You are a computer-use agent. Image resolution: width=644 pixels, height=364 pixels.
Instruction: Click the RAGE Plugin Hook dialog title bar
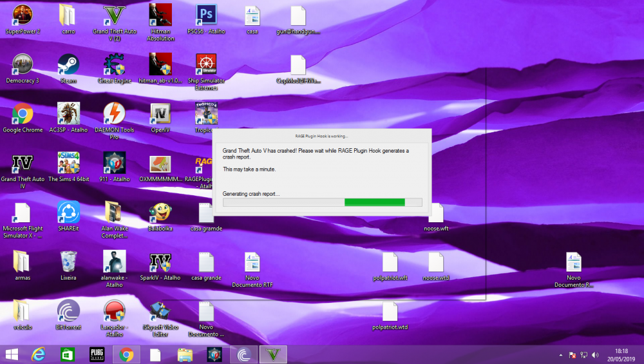click(321, 136)
